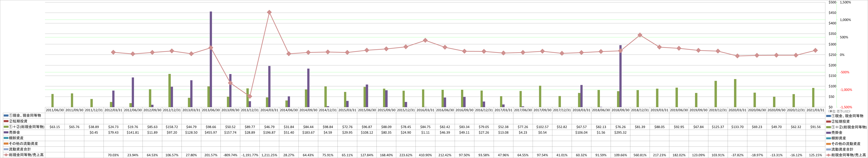This screenshot has width=868, height=158.
Task: Click the green cash bar at 2021/03/31
Action: click(813, 98)
